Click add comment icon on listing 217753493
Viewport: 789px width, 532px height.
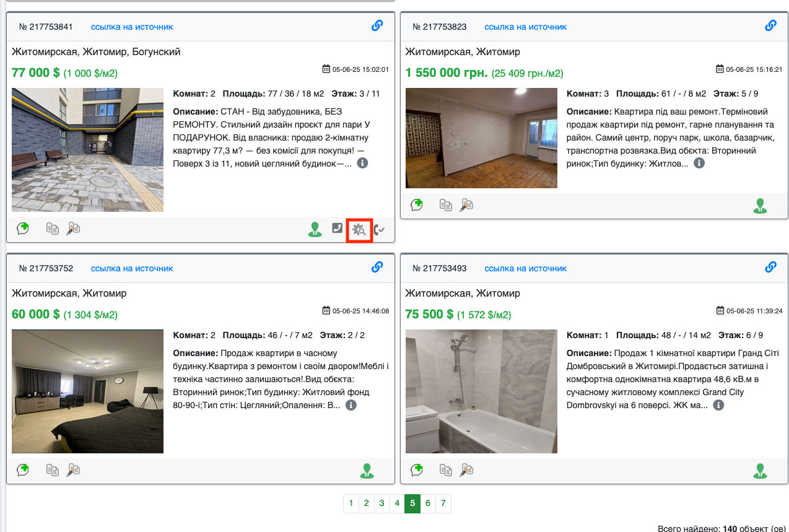coord(417,470)
